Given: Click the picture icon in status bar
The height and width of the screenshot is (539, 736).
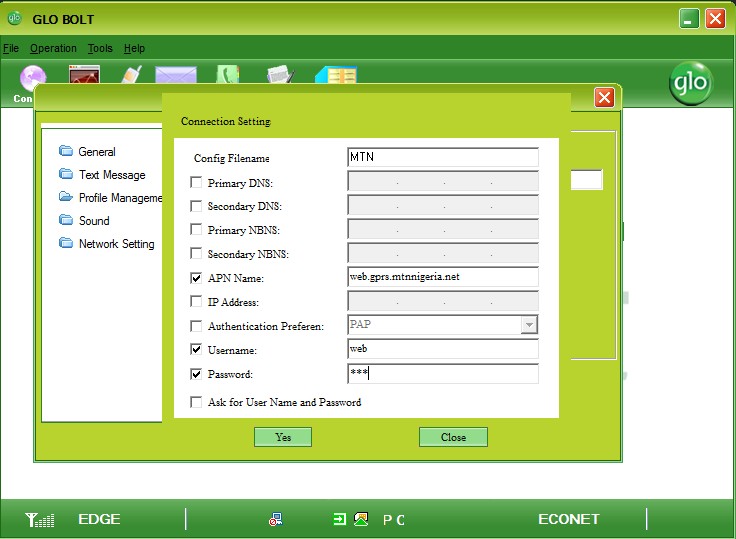Looking at the screenshot, I should pyautogui.click(x=361, y=519).
